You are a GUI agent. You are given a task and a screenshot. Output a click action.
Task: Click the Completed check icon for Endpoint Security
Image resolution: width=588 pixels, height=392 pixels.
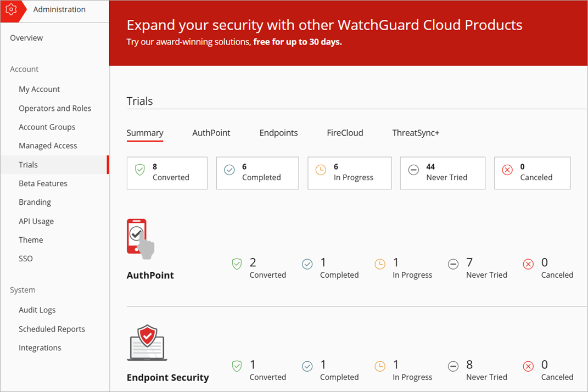(307, 366)
